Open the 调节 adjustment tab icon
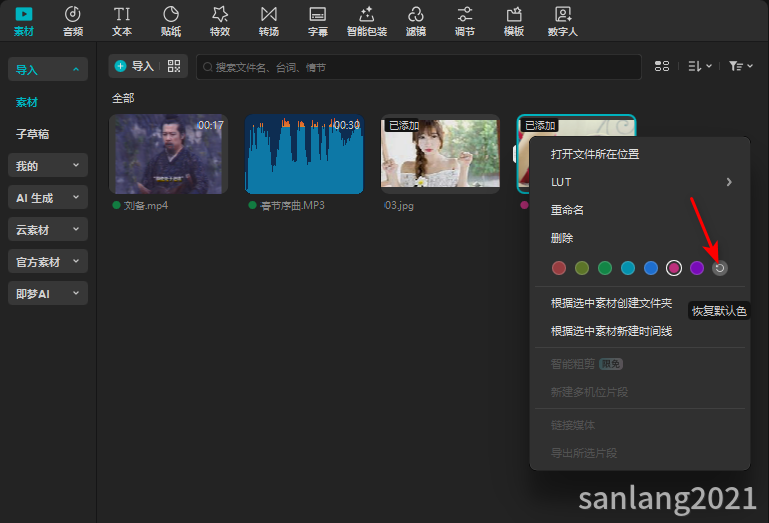The width and height of the screenshot is (769, 523). click(x=465, y=15)
